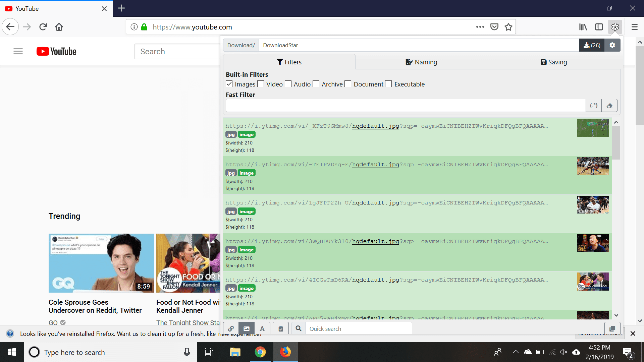Click the text/font icon in bottom toolbar
The image size is (644, 362).
263,328
